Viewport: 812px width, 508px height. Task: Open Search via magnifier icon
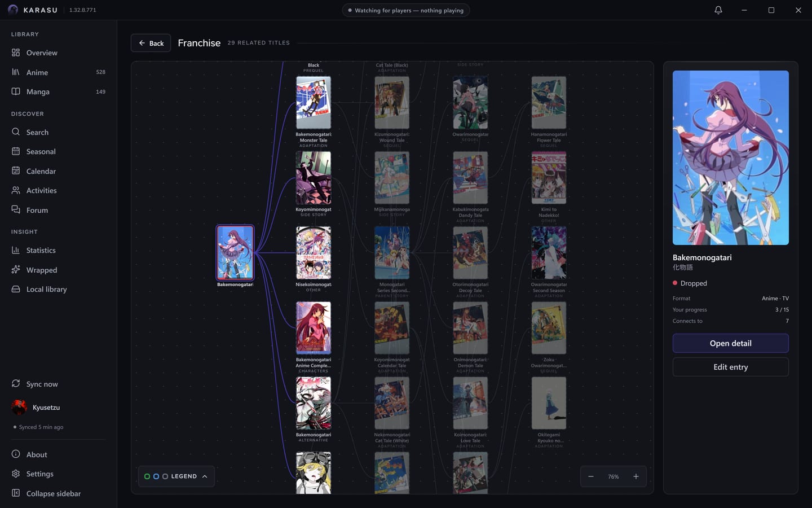16,132
